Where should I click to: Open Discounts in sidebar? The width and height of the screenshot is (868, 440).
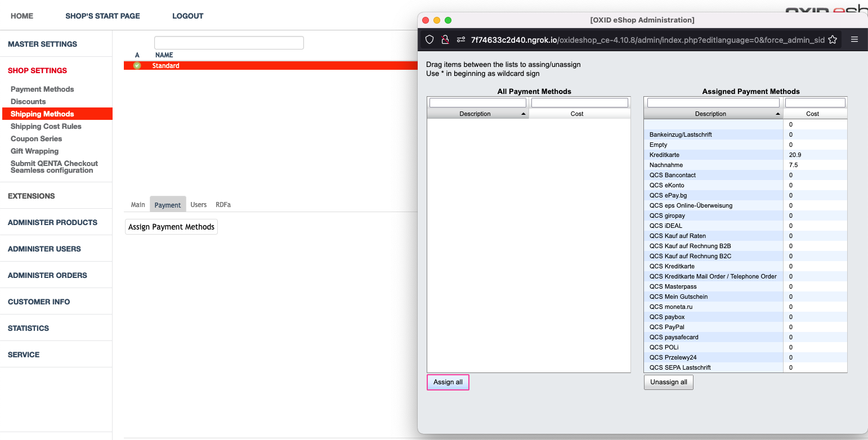28,101
